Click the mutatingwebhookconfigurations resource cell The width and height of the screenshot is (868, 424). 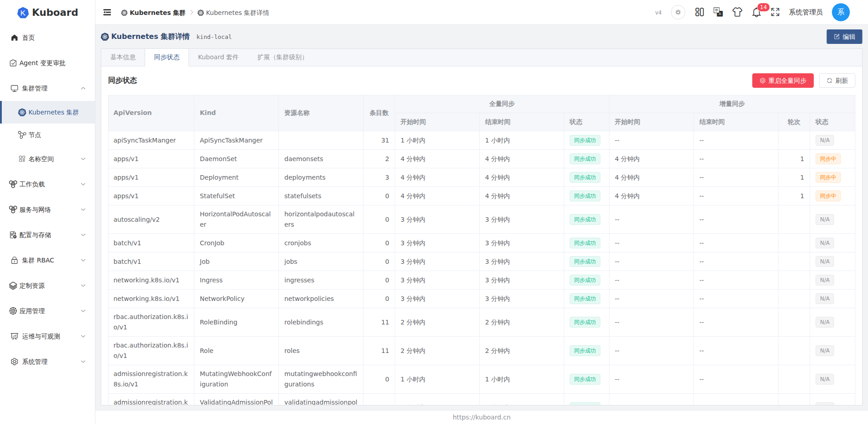321,379
